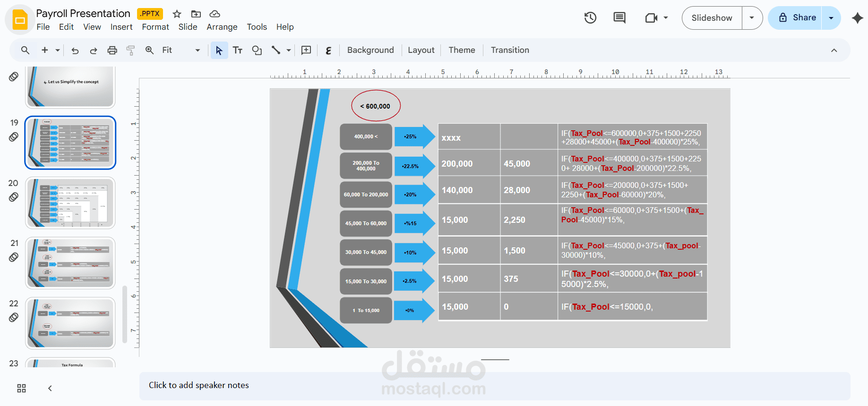Screen dimensions: 868x406
Task: Open the Transition panel
Action: [x=510, y=50]
